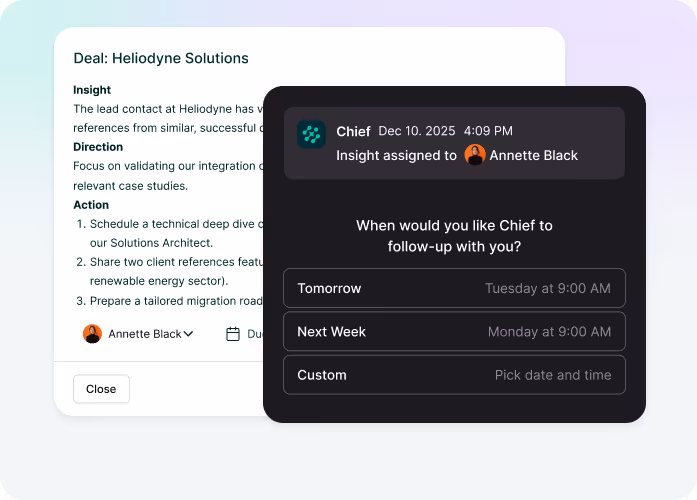
Task: Click the "Pick date and time" label
Action: [x=552, y=375]
